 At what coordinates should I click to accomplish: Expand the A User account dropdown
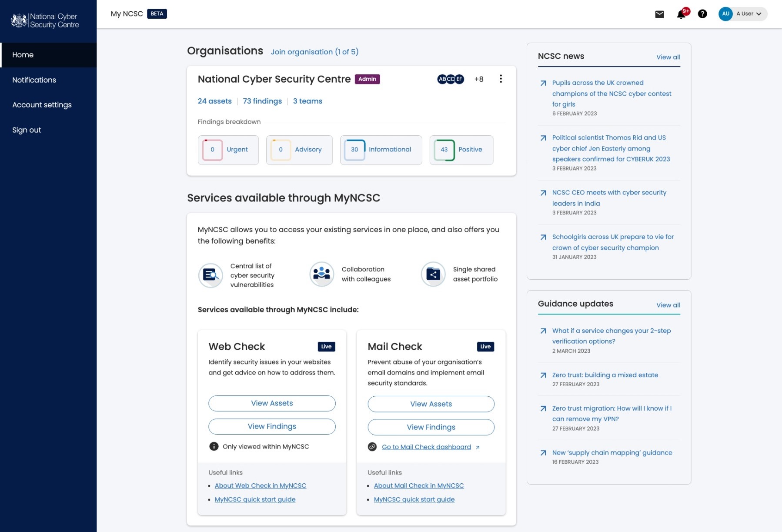tap(743, 14)
